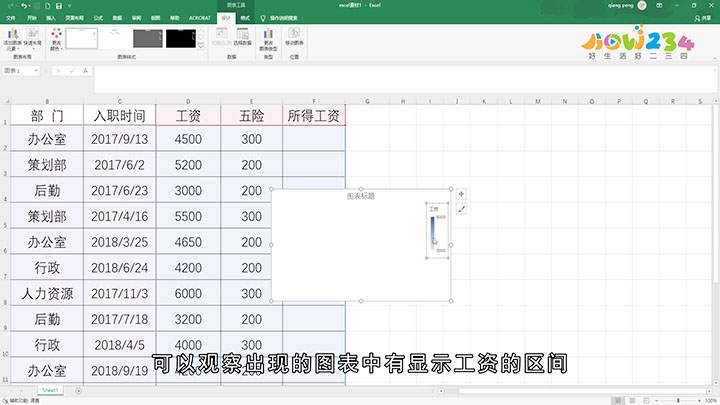Open the Name Box dropdown arrow

click(36, 71)
